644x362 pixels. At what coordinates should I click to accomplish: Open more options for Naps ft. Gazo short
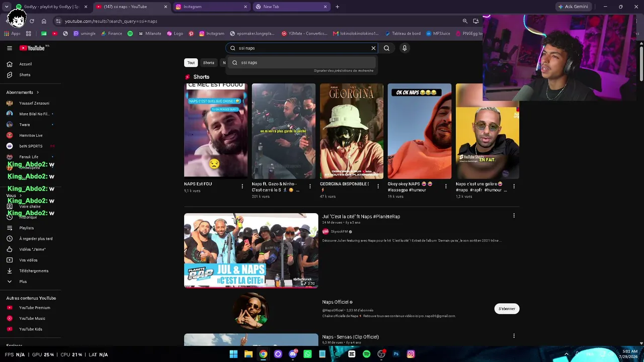pyautogui.click(x=310, y=187)
